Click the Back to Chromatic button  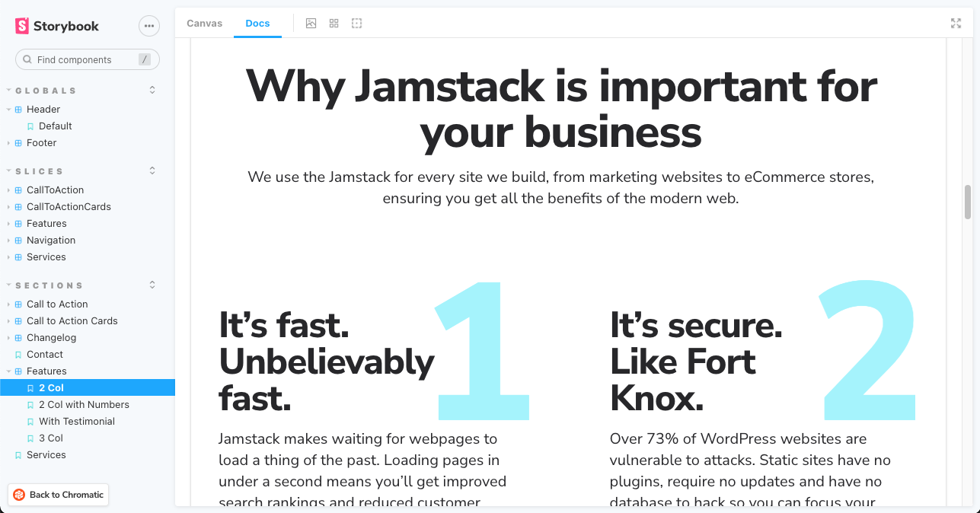coord(59,495)
